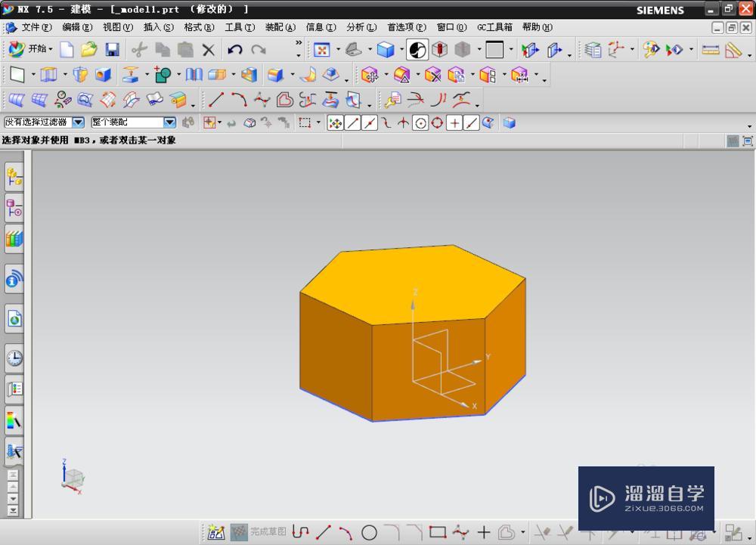The image size is (756, 545).
Task: Open the Assembly Navigator sidebar tab
Action: pos(14,177)
